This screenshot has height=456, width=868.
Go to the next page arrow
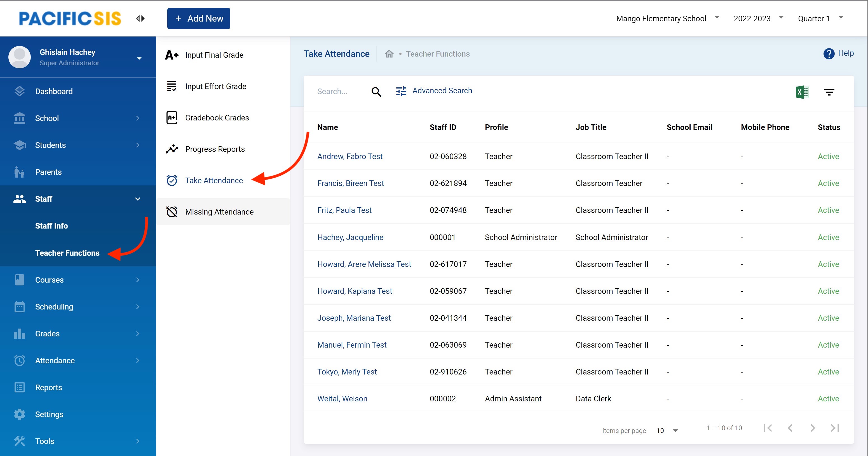(812, 428)
